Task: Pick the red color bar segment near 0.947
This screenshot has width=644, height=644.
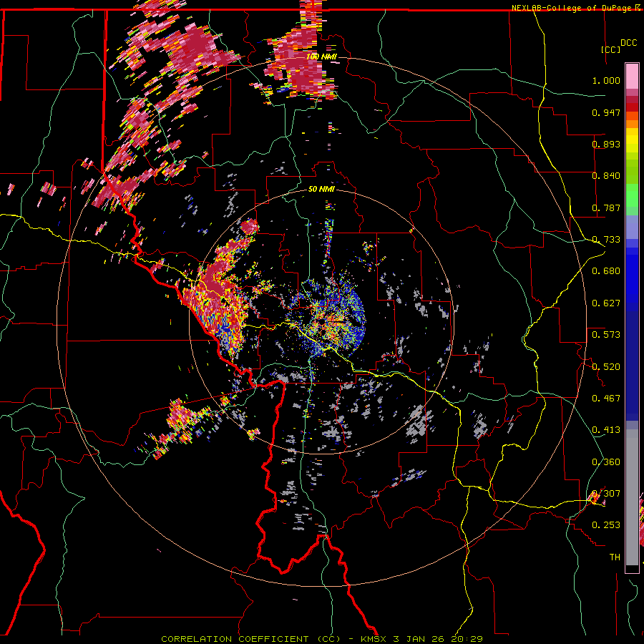Action: (x=632, y=107)
